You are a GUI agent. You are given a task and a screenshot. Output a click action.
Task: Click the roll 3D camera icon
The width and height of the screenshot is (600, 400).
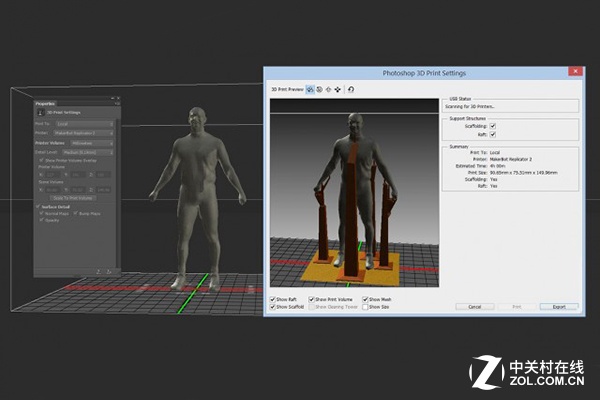click(320, 90)
